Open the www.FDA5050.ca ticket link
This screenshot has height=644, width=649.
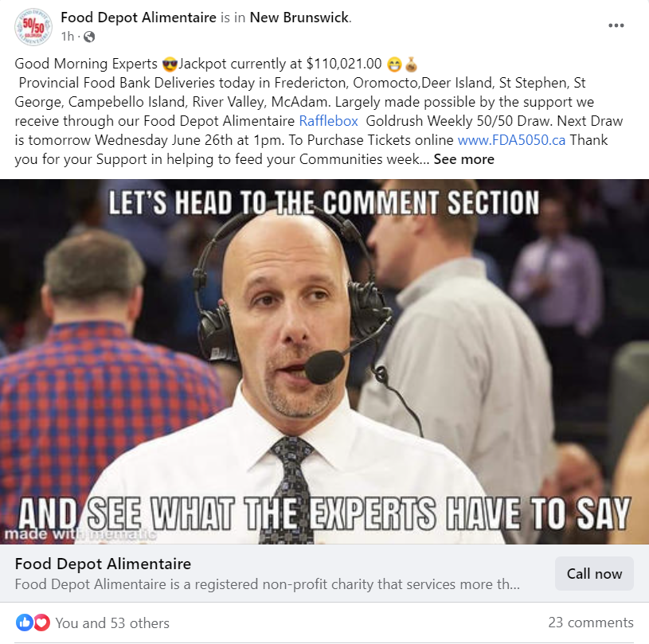point(511,140)
